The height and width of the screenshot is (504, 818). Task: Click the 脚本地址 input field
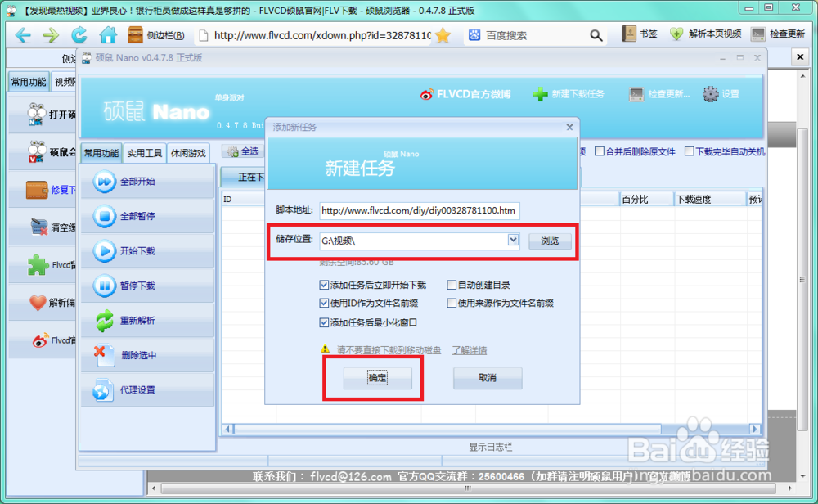[420, 211]
